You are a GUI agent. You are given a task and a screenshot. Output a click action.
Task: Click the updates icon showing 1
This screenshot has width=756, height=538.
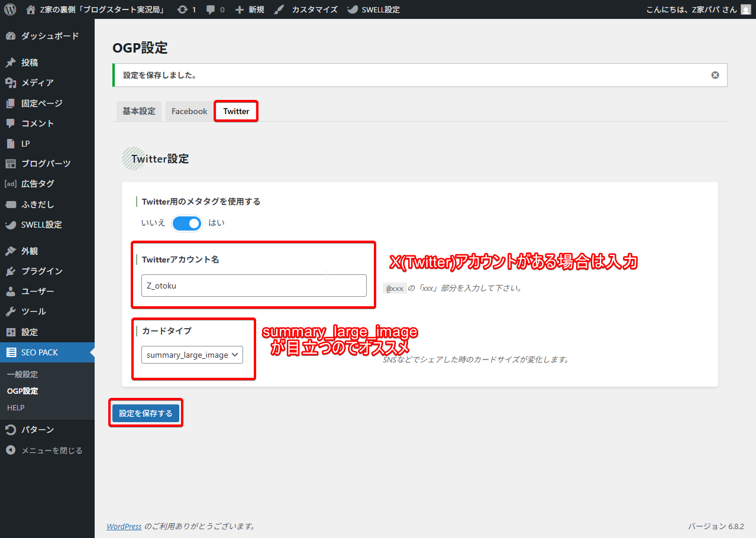pos(182,9)
